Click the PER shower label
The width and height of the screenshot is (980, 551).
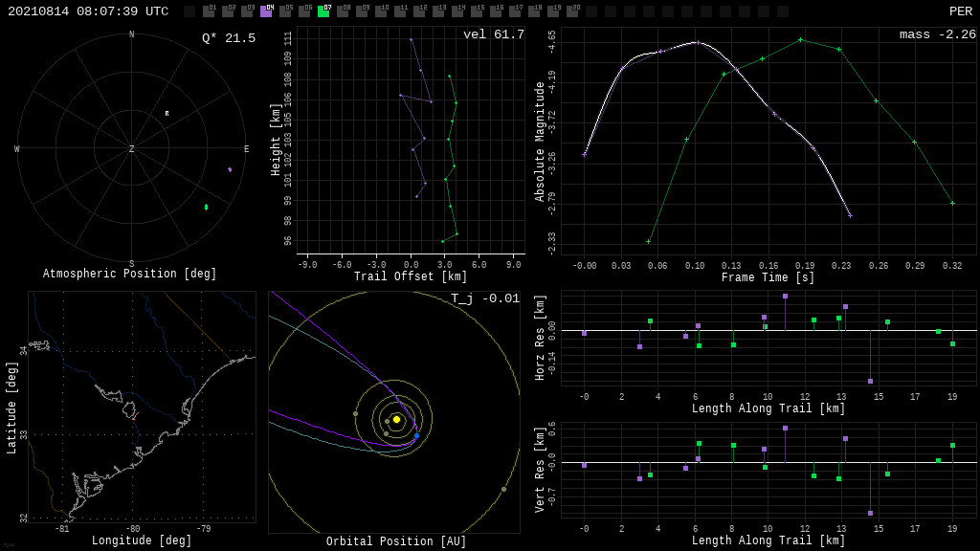960,11
